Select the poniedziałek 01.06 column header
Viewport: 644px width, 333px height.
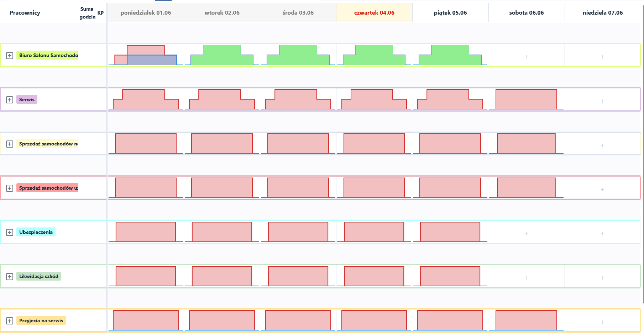pos(146,13)
